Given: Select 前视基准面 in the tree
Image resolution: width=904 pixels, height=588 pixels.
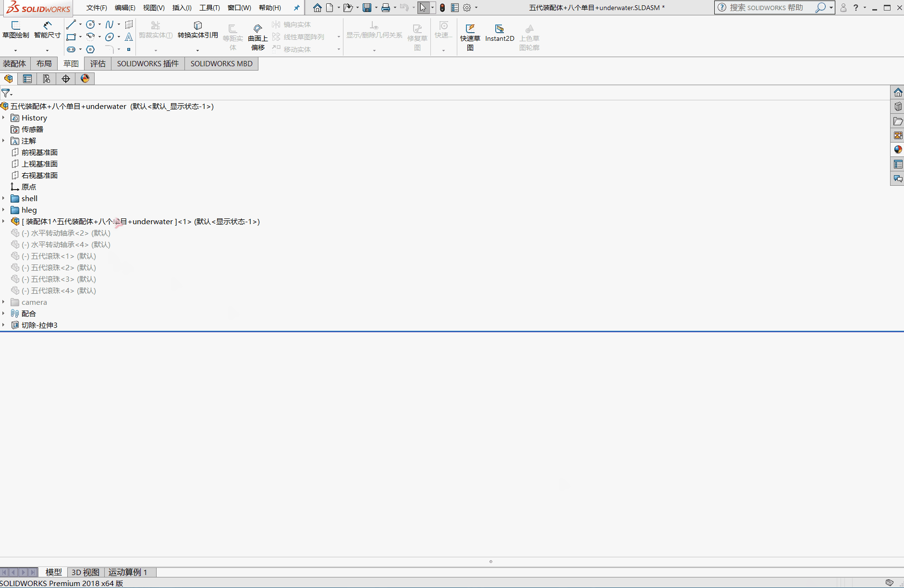Looking at the screenshot, I should pyautogui.click(x=39, y=152).
